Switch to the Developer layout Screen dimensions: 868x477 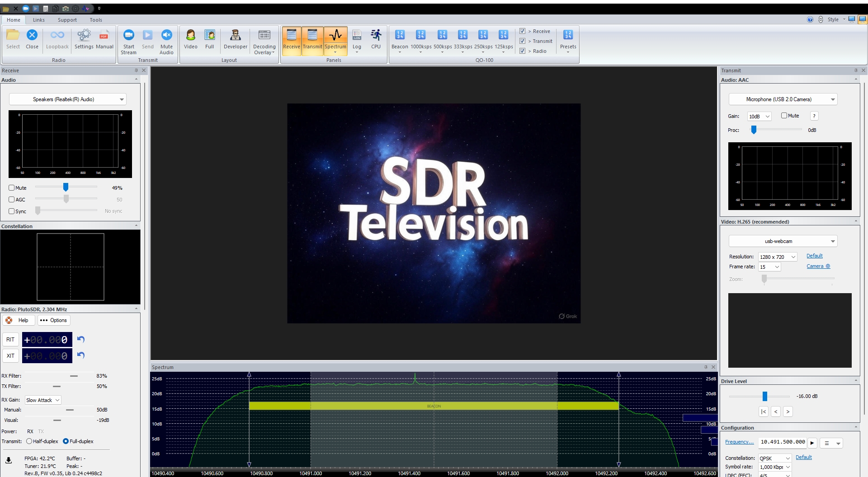tap(236, 39)
